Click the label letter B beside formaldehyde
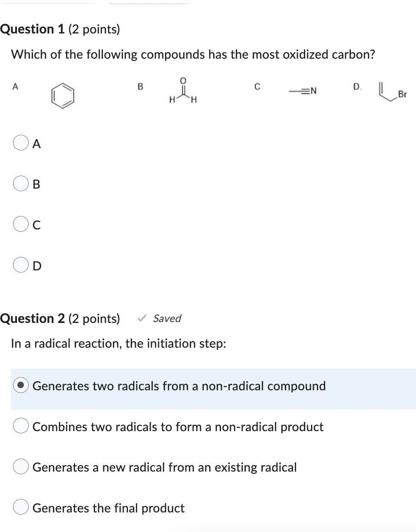Screen dimensions: 416x532 (x=140, y=86)
